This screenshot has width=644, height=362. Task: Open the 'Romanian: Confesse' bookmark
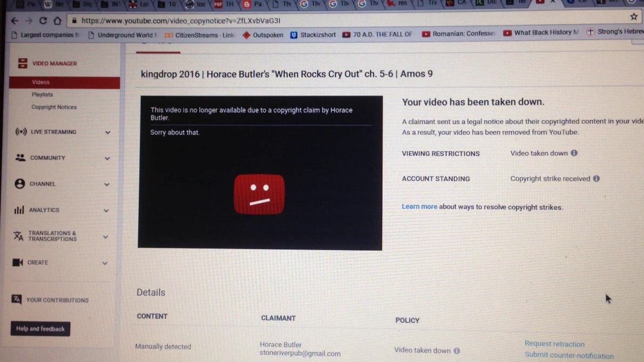point(458,34)
